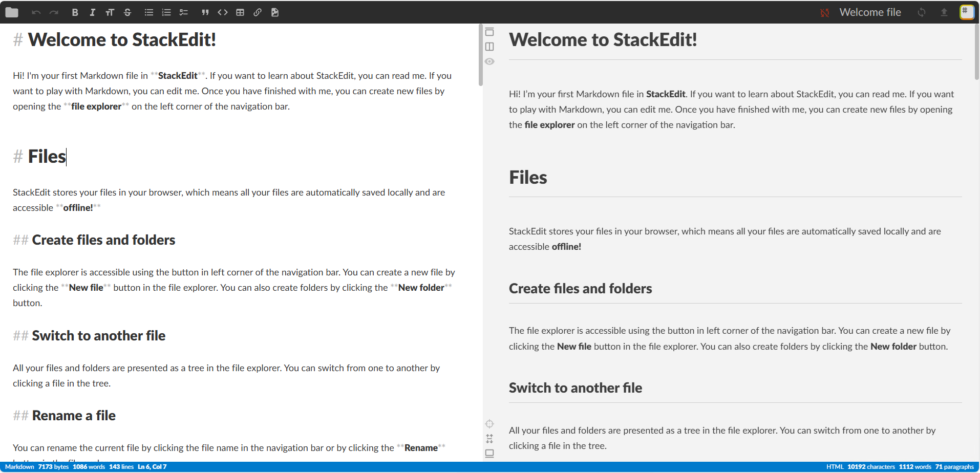Click bold '**New file**' text in editor
980x473 pixels.
[86, 288]
